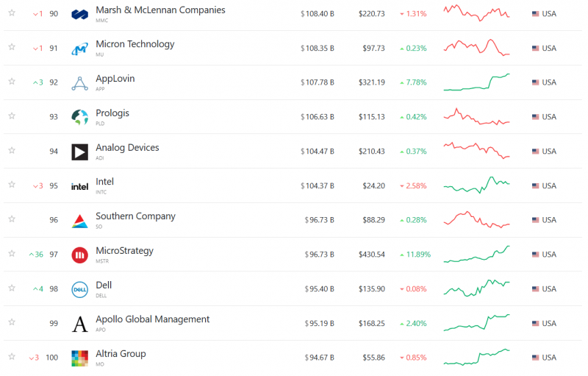Add Altria Group to favorites with star

[x=12, y=357]
